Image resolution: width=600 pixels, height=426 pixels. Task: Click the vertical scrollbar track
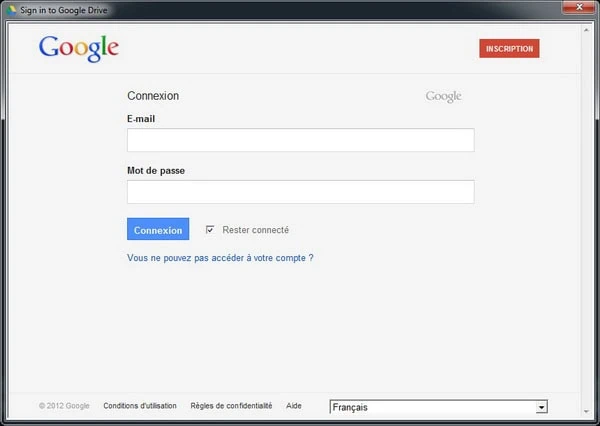pyautogui.click(x=586, y=220)
